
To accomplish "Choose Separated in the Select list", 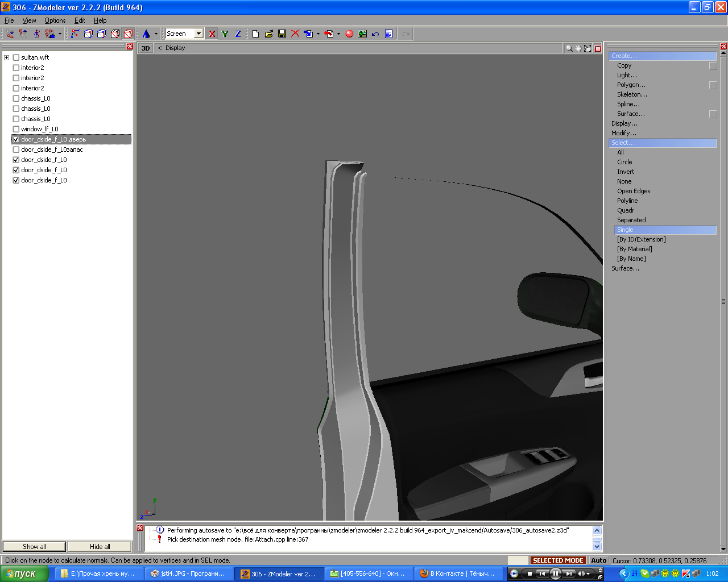I will tap(631, 220).
